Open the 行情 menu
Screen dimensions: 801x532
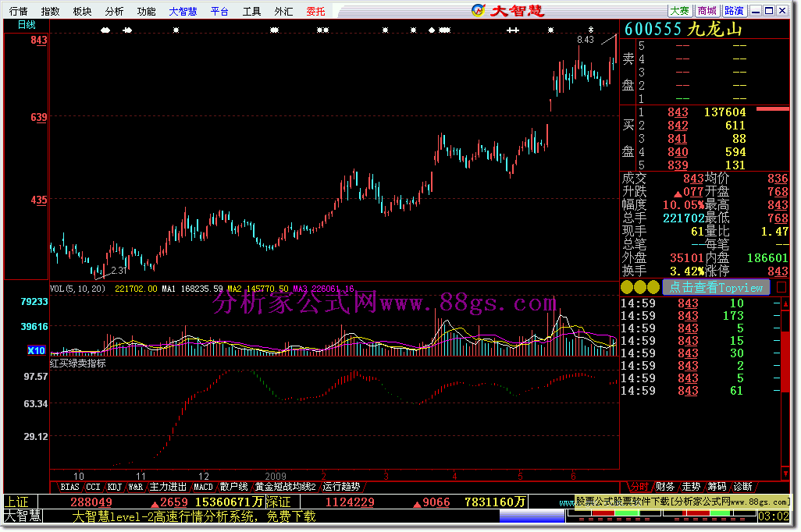point(19,11)
